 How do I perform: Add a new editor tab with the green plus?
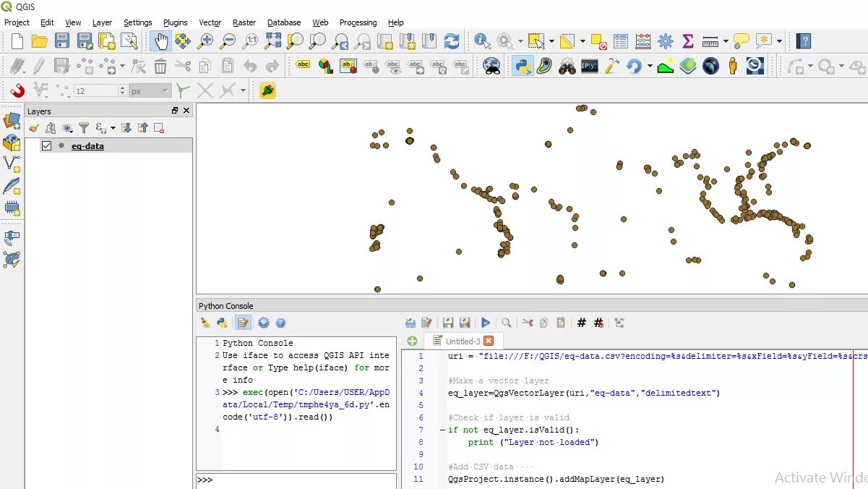[x=412, y=341]
